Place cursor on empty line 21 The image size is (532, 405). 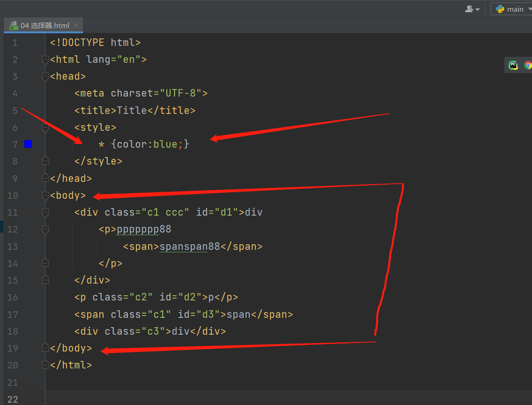[x=288, y=382]
